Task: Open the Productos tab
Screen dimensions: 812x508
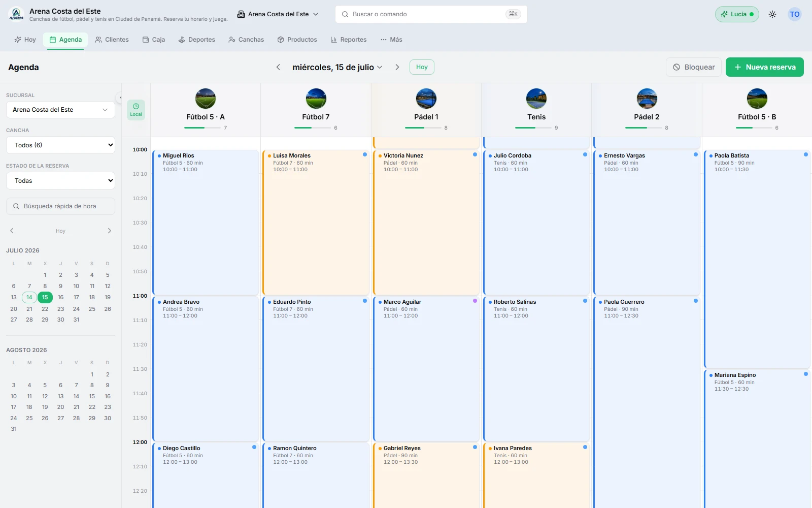Action: coord(297,40)
